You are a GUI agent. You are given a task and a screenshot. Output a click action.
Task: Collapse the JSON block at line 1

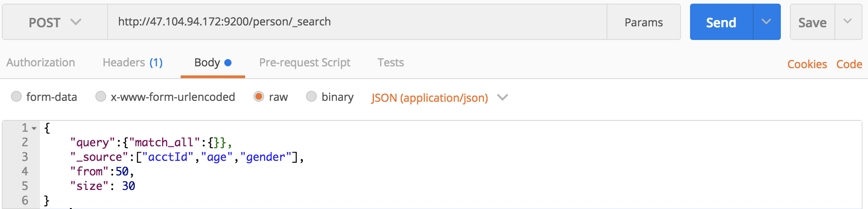(x=34, y=129)
